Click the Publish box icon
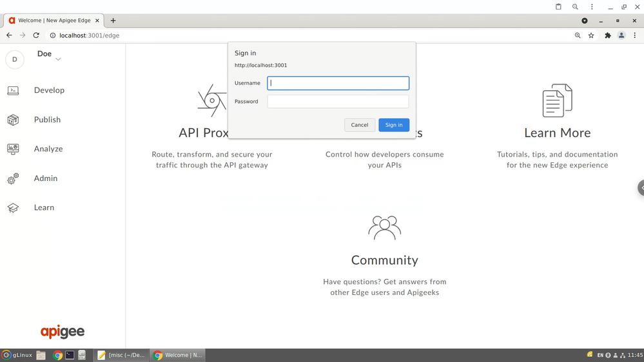Viewport: 644px width, 362px height. click(x=13, y=120)
